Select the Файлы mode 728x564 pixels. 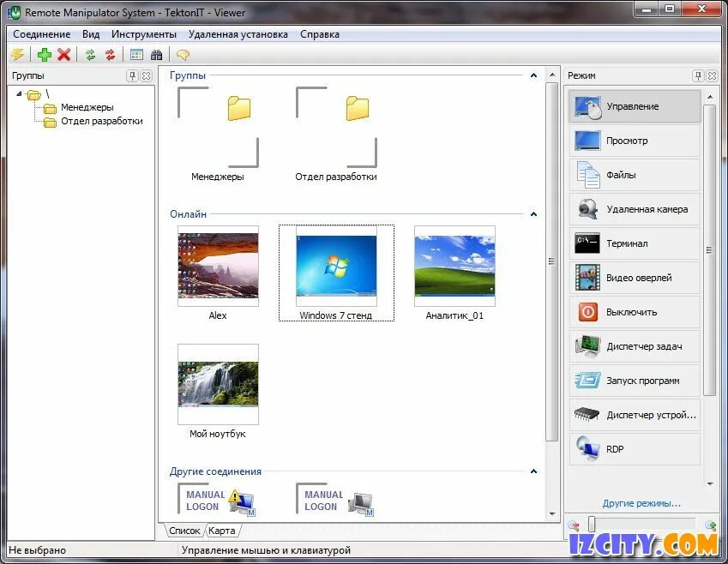click(635, 175)
